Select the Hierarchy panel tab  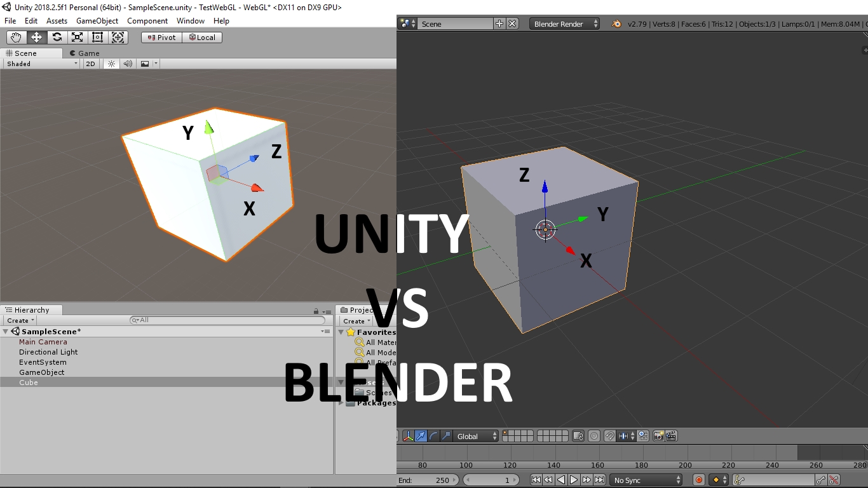[32, 310]
